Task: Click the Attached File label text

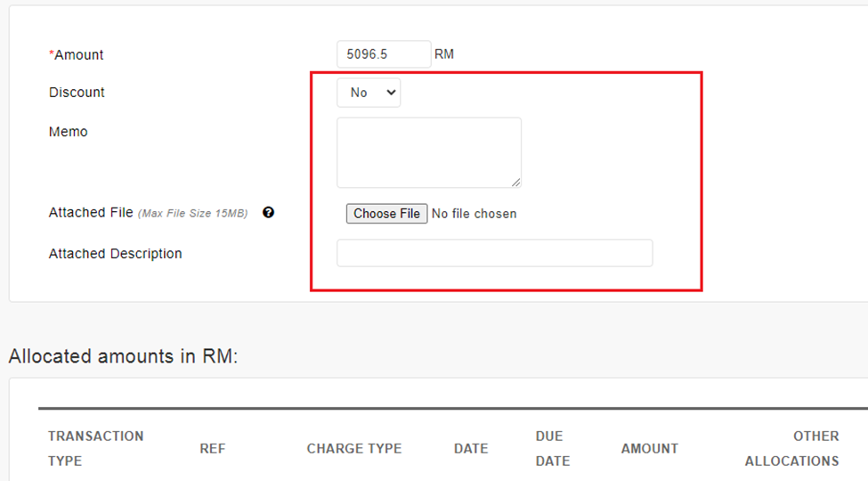Action: click(x=91, y=213)
